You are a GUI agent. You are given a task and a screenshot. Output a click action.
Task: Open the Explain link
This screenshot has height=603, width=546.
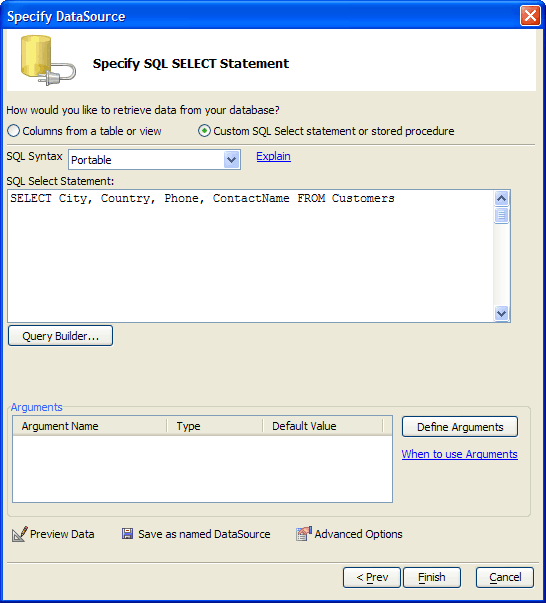273,156
